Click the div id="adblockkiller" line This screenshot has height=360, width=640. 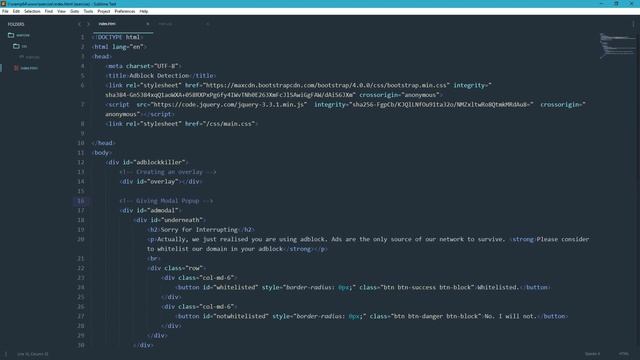coord(147,162)
